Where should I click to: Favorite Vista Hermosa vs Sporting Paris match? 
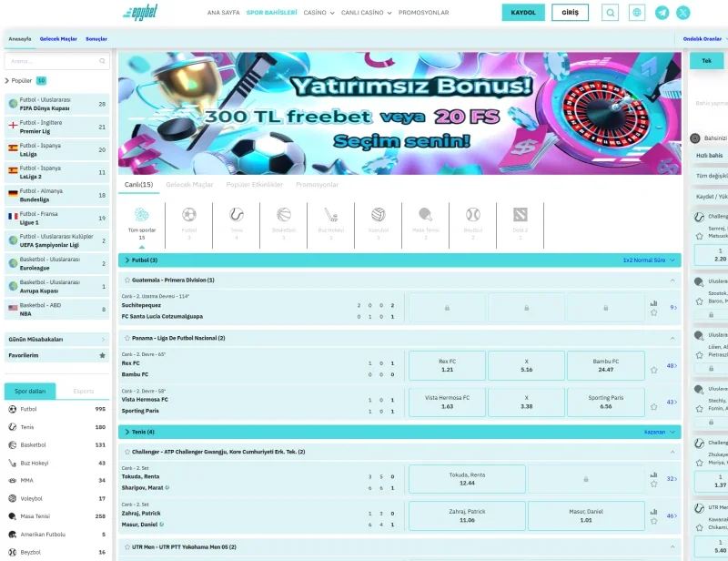[653, 407]
